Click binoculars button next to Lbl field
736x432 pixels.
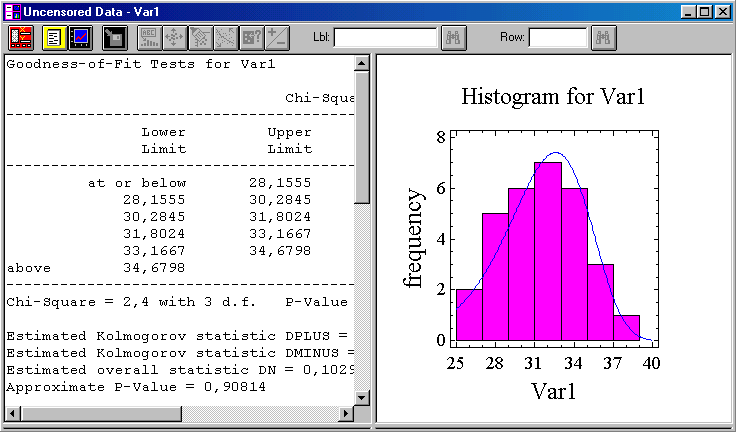[453, 38]
